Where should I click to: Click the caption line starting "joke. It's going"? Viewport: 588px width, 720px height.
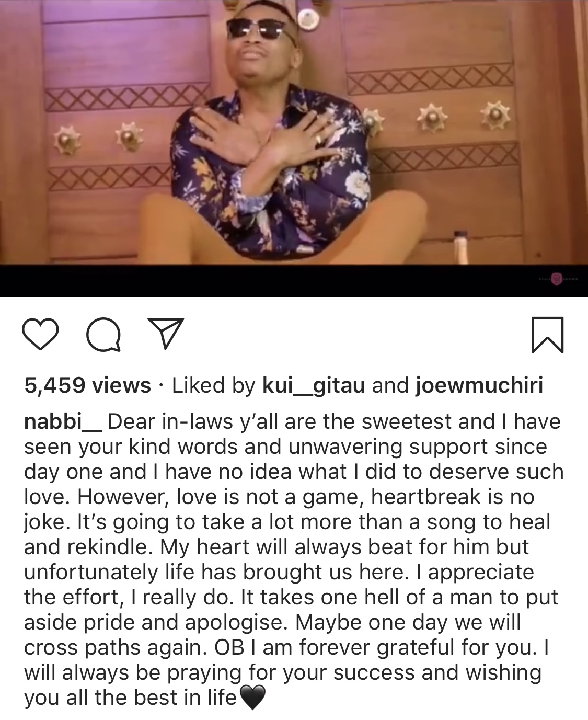[x=287, y=522]
